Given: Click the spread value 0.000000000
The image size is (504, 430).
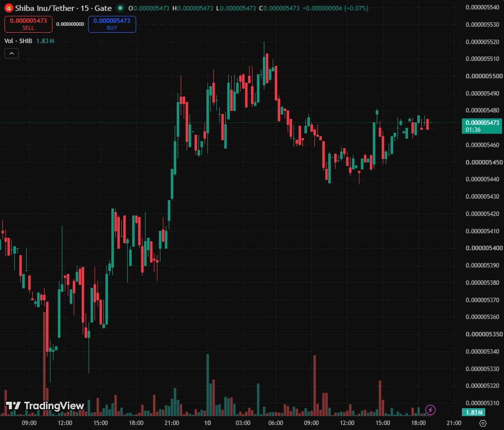Looking at the screenshot, I should tap(70, 24).
